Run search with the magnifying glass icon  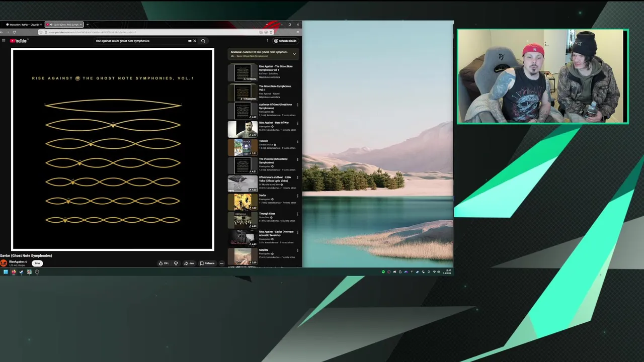point(203,41)
